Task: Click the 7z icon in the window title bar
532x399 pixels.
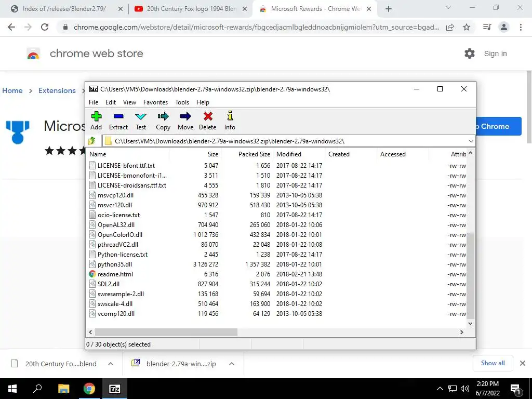Action: pos(94,89)
